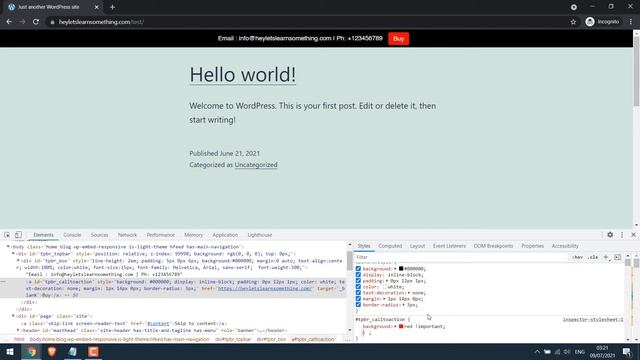This screenshot has height=360, width=640.
Task: Toggle the :hov element state button
Action: (x=577, y=257)
